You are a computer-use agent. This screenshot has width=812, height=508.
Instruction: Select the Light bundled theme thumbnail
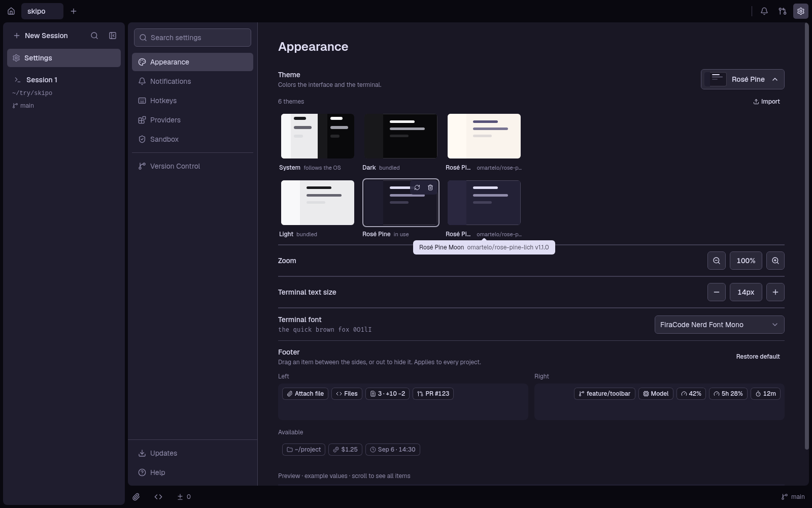point(318,203)
